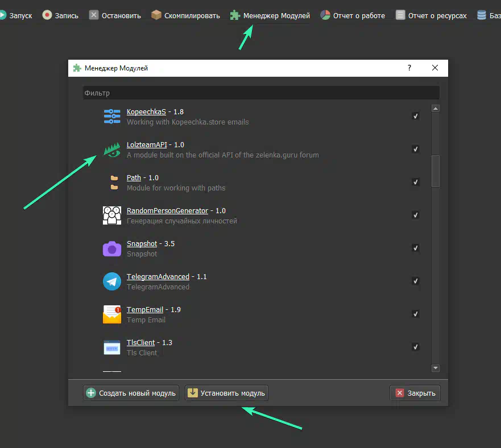
Task: Click the LolzteamAPI green eye icon
Action: 112,150
